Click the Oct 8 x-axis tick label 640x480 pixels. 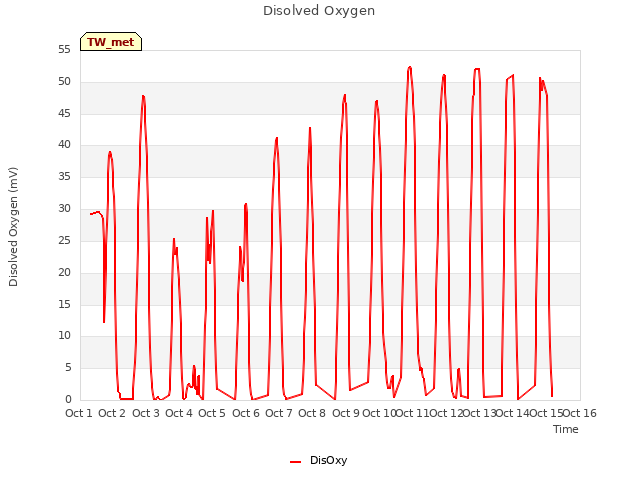tap(312, 413)
